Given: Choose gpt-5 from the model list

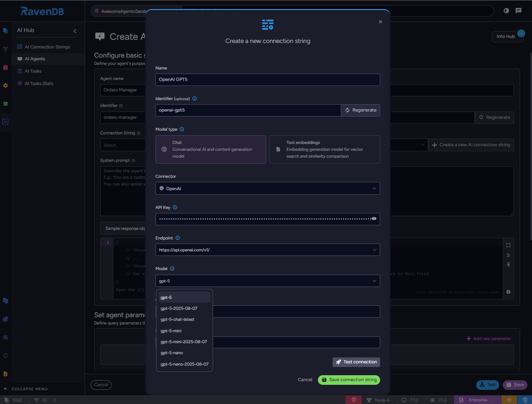Looking at the screenshot, I should [x=184, y=297].
